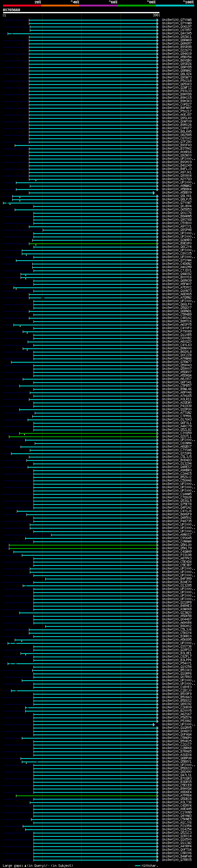Click the green ~80% identity legend segment
The image size is (197, 868).
[137, 6]
